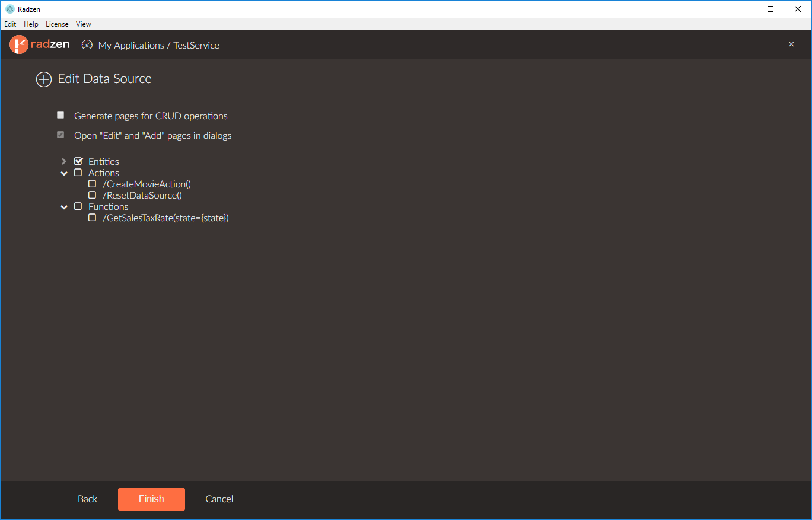The image size is (812, 520).
Task: Minimize the Radzen window
Action: (x=744, y=9)
